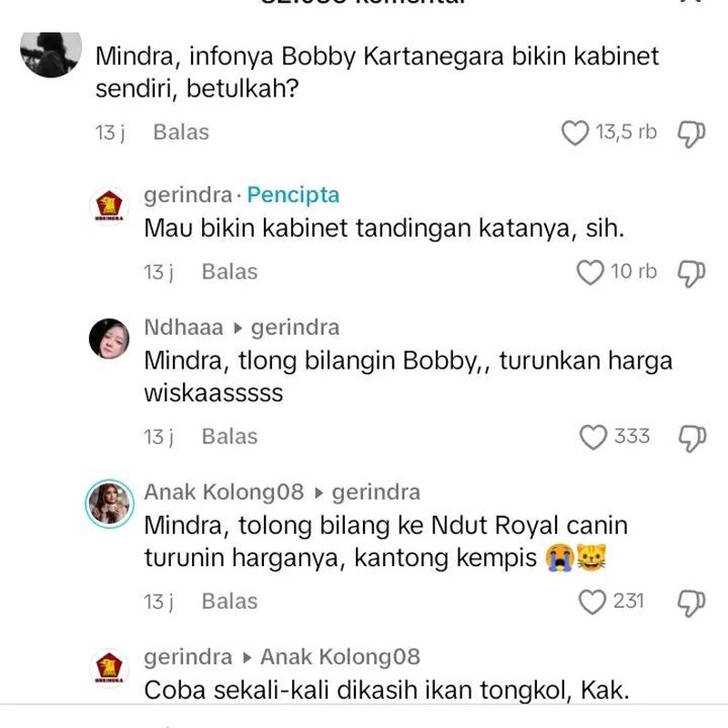Reply with Balas to the top comment
The width and height of the screenshot is (728, 728).
pos(180,132)
